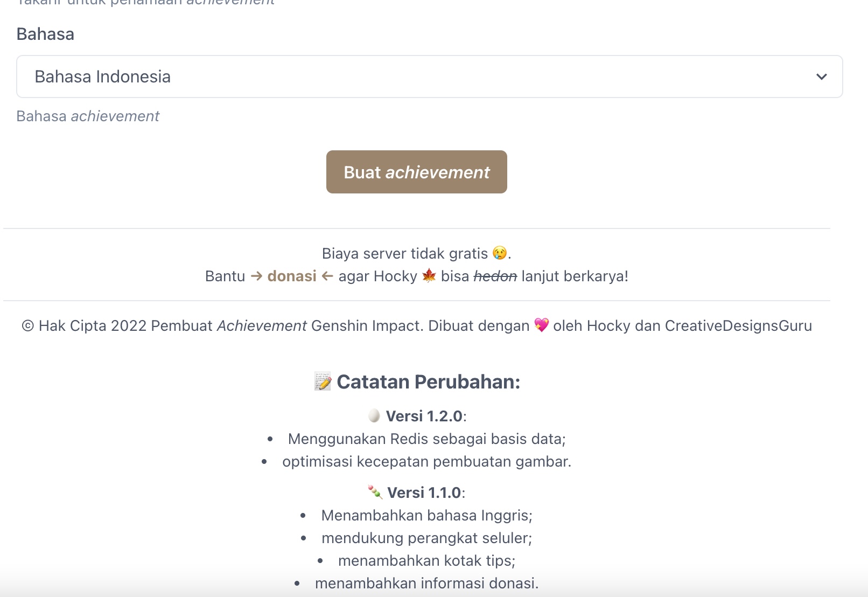Click the left arrow after 'donasi'
This screenshot has width=868, height=597.
coord(327,276)
